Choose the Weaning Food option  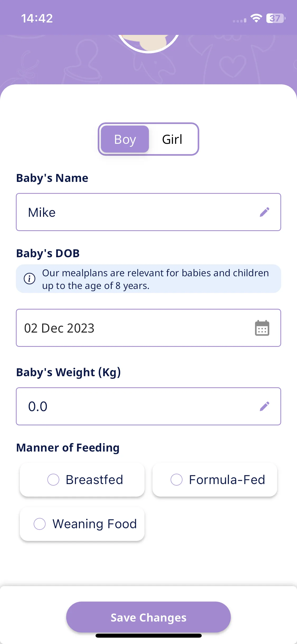click(82, 524)
